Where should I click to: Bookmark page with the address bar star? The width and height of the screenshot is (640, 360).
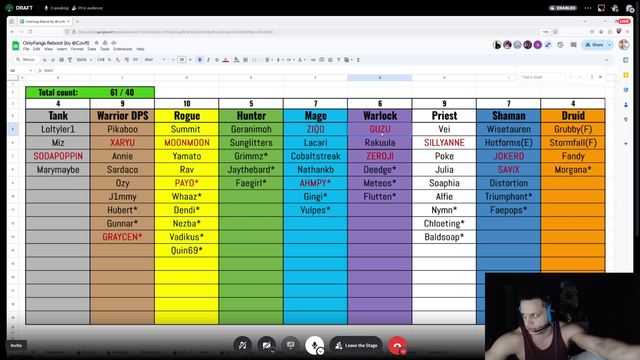point(555,31)
